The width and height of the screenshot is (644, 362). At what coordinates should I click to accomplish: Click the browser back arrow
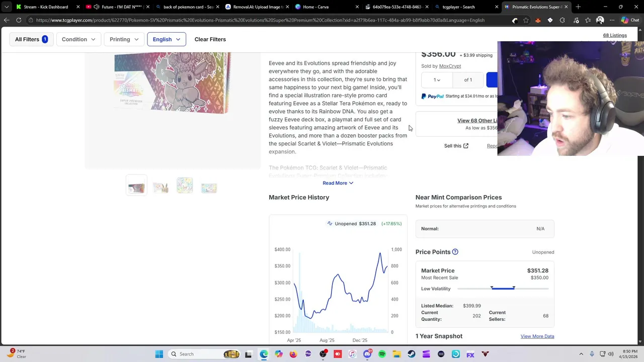[7, 20]
